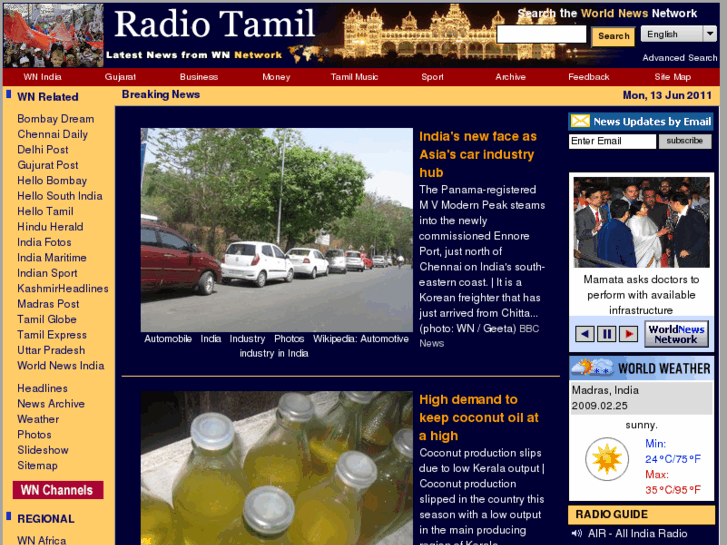Click the Search button
Screen dimensions: 727x545
(613, 36)
